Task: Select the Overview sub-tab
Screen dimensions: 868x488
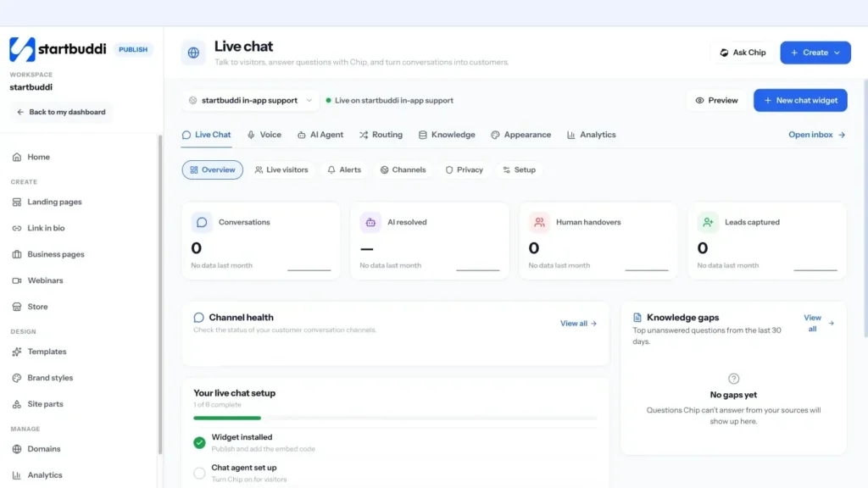Action: point(213,169)
